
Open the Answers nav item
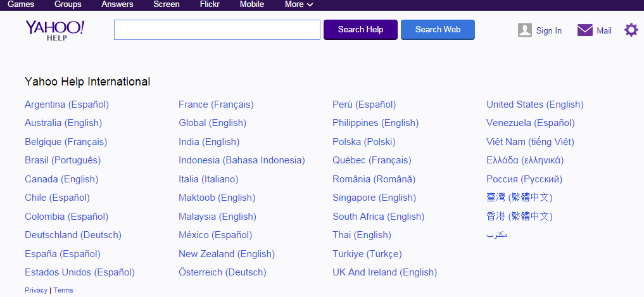pos(117,4)
